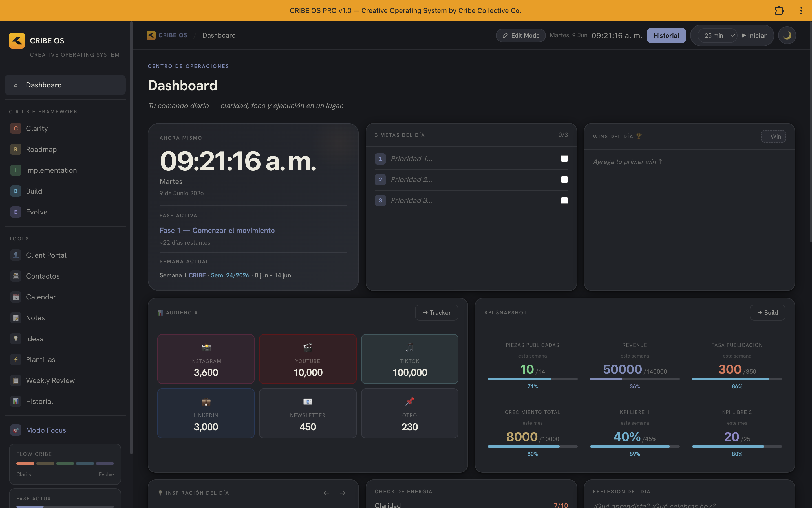Click the sidebar vertical scrollbar

pos(131,238)
